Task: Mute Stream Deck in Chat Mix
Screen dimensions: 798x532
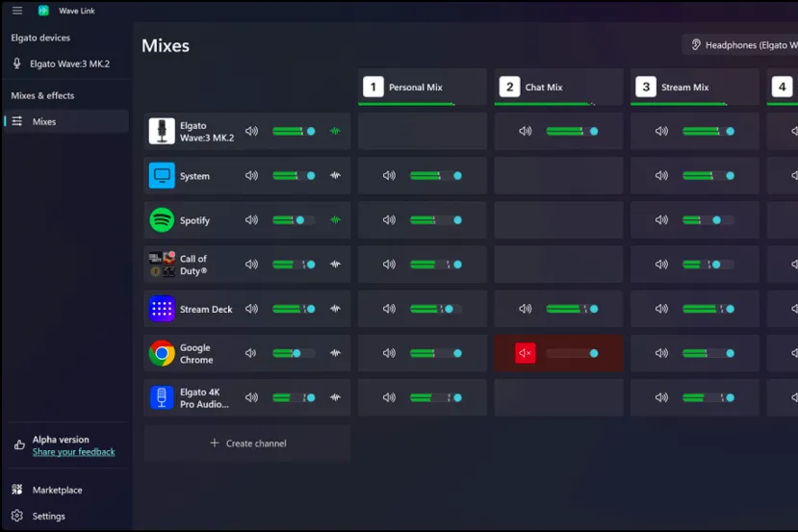Action: click(526, 309)
